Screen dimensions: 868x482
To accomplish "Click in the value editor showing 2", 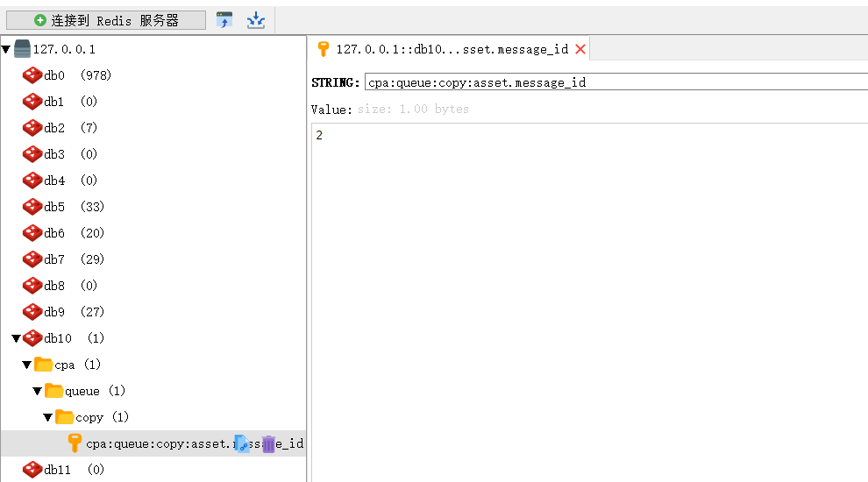I will [589, 302].
